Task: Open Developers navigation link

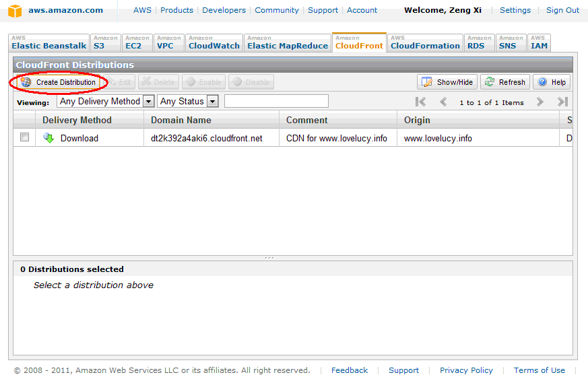Action: (224, 10)
